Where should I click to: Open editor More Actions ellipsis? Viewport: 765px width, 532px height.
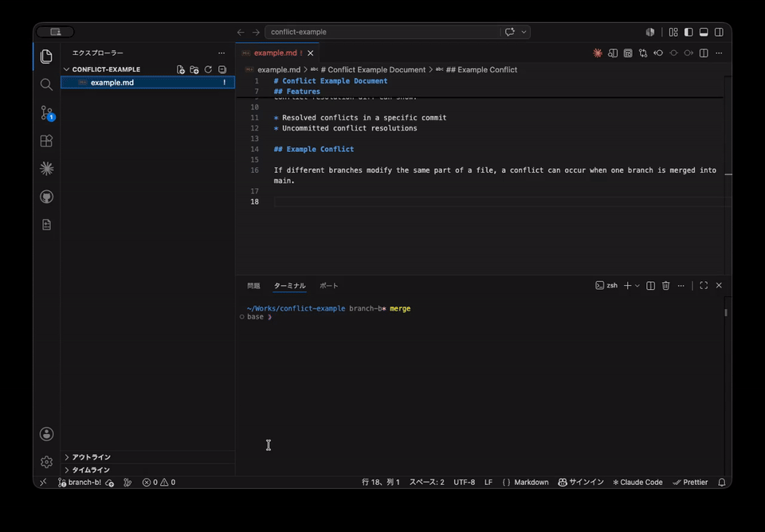click(x=719, y=53)
